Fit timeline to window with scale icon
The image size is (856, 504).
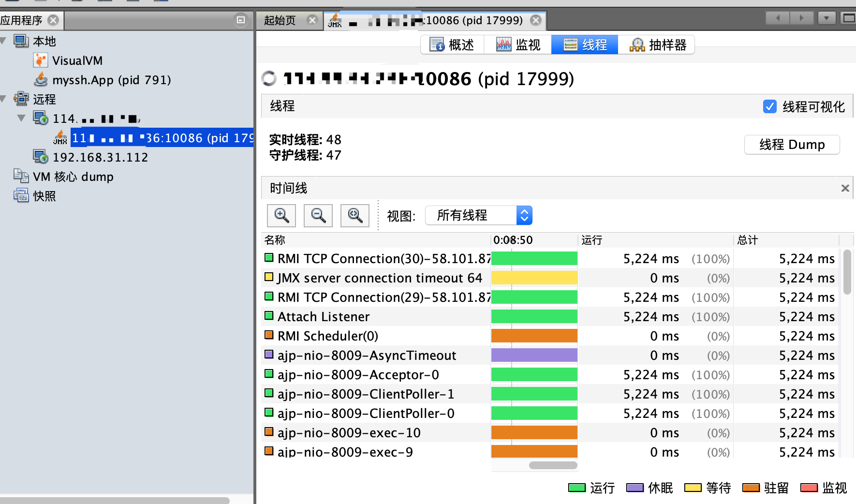coord(354,215)
